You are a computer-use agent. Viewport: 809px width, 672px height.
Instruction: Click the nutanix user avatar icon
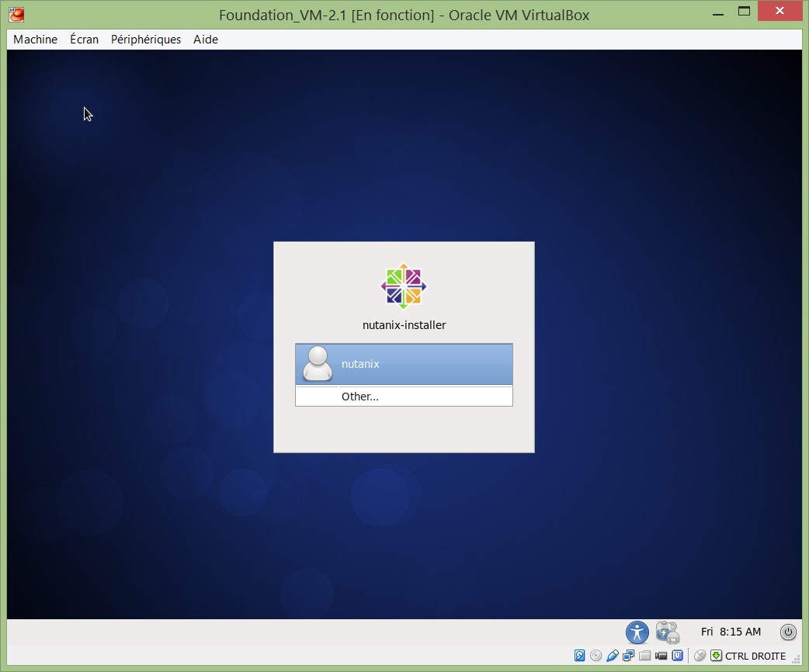pos(318,364)
